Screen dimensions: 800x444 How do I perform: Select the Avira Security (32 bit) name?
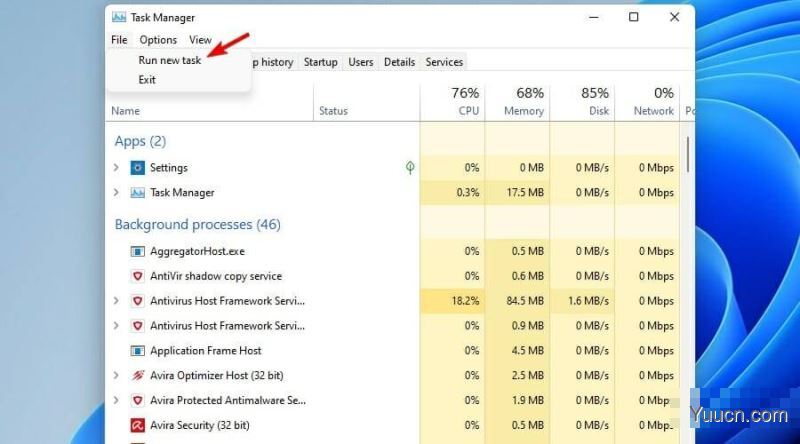[x=199, y=425]
